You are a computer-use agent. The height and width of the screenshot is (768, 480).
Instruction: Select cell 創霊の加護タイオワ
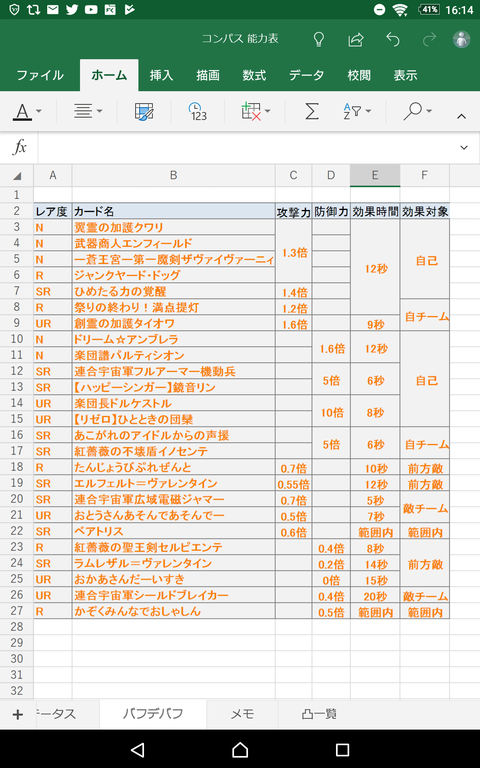pyautogui.click(x=173, y=323)
